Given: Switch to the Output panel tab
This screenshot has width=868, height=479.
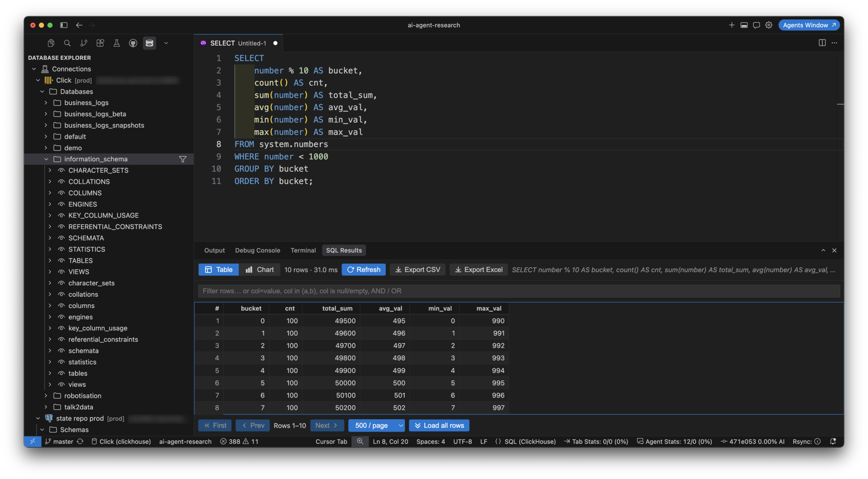Looking at the screenshot, I should (x=214, y=251).
